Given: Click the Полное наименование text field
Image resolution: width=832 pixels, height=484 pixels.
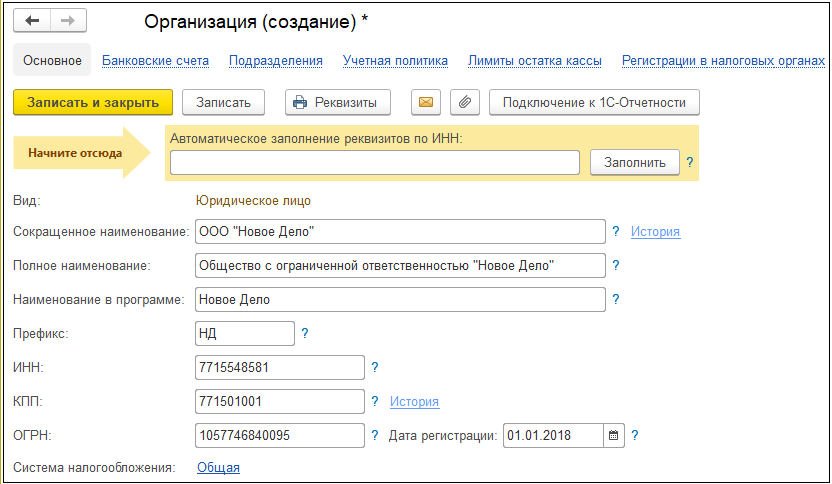Looking at the screenshot, I should pyautogui.click(x=400, y=265).
